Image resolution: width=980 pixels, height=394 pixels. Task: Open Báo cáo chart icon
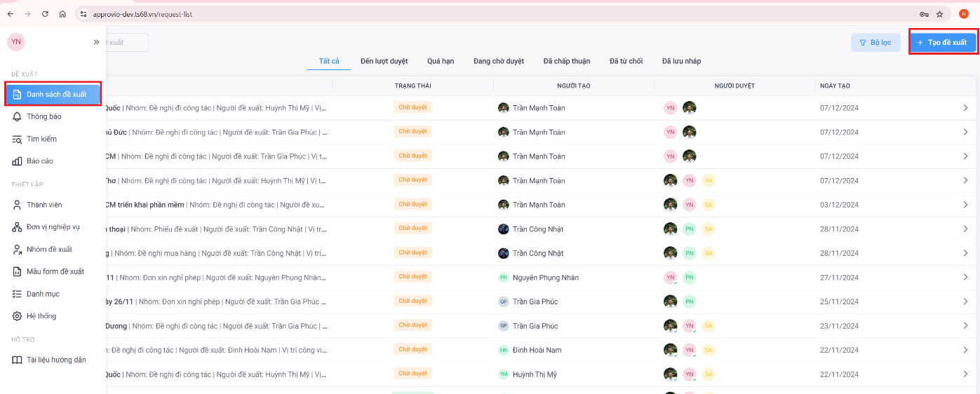17,161
